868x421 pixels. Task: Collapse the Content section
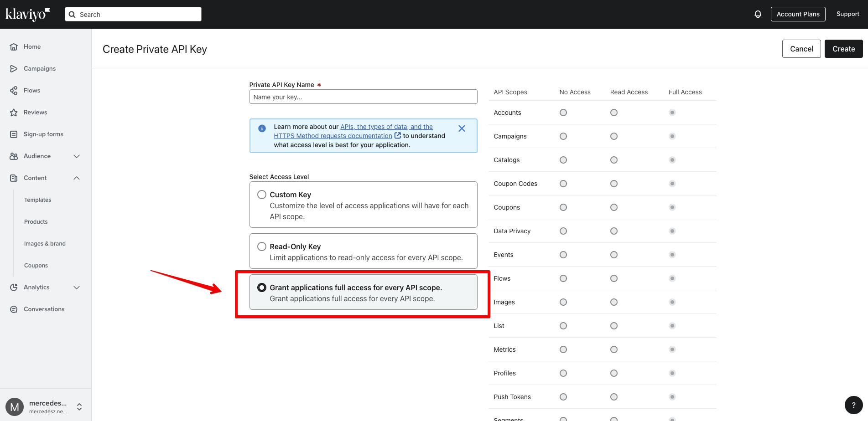[76, 178]
